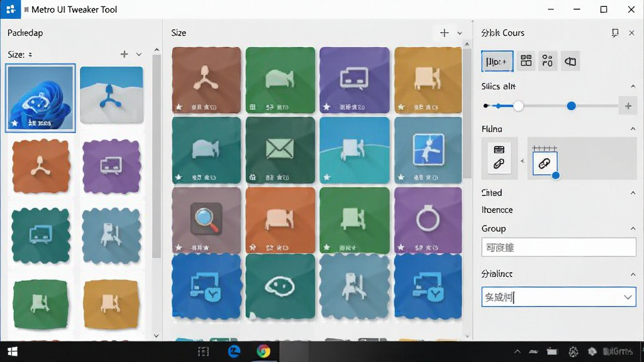This screenshot has width=644, height=362.
Task: Collapse the Group section
Action: 633,229
